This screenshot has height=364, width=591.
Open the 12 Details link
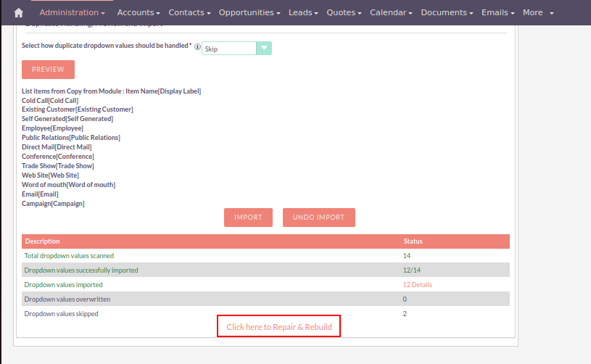417,285
